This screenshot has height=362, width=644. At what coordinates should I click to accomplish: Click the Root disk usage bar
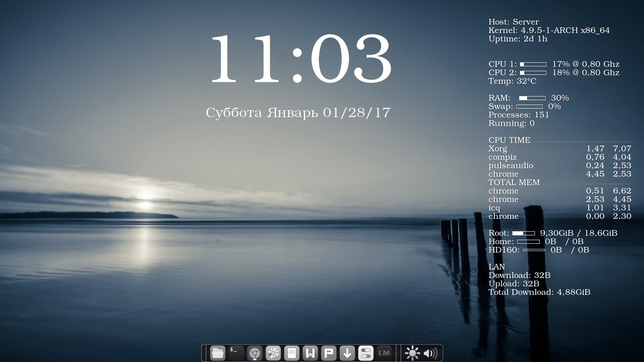click(x=523, y=233)
